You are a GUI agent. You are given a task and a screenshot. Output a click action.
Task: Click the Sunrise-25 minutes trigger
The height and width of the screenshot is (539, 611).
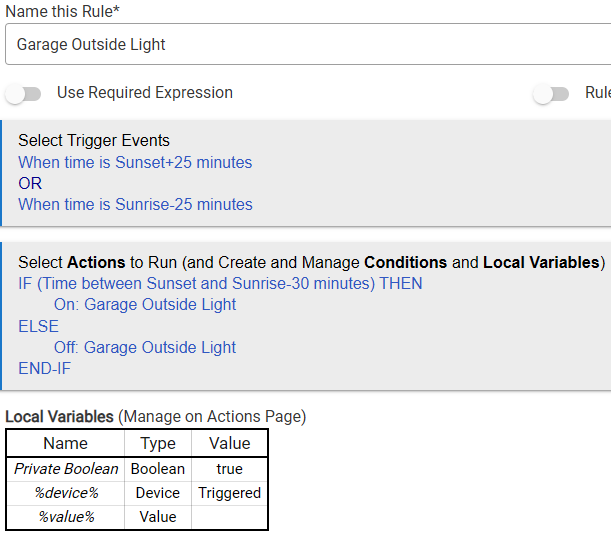135,204
